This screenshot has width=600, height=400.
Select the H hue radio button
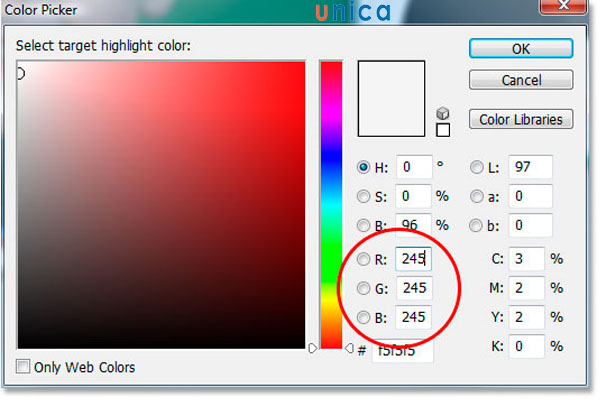(x=363, y=167)
